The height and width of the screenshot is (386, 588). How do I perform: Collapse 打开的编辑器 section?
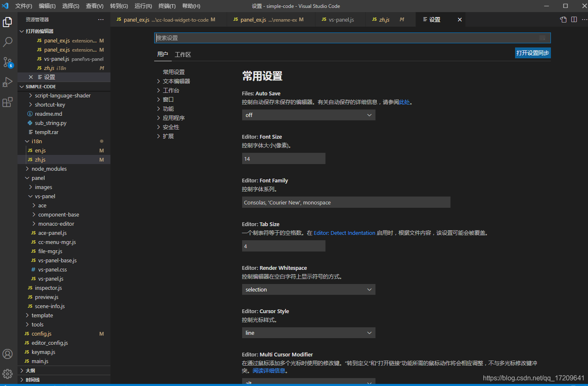(x=64, y=31)
